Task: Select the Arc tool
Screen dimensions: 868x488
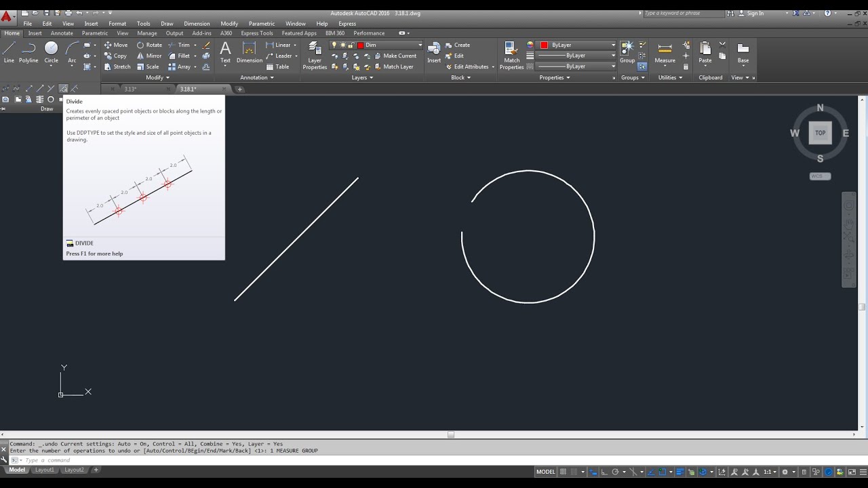Action: click(x=72, y=52)
